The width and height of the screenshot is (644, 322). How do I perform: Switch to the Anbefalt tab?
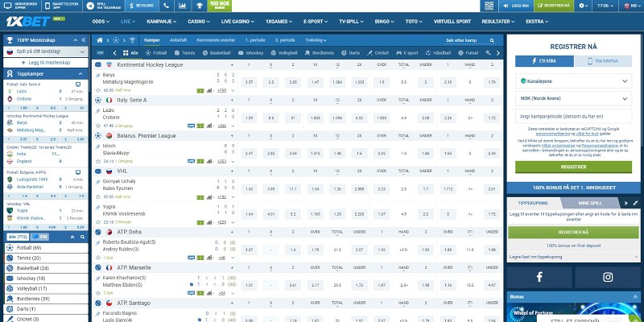[x=178, y=40]
